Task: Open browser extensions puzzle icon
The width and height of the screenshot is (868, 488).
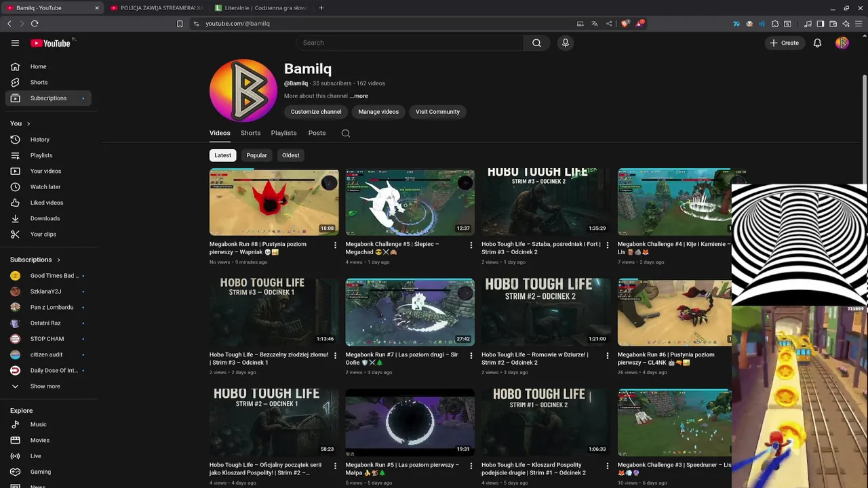Action: [775, 24]
